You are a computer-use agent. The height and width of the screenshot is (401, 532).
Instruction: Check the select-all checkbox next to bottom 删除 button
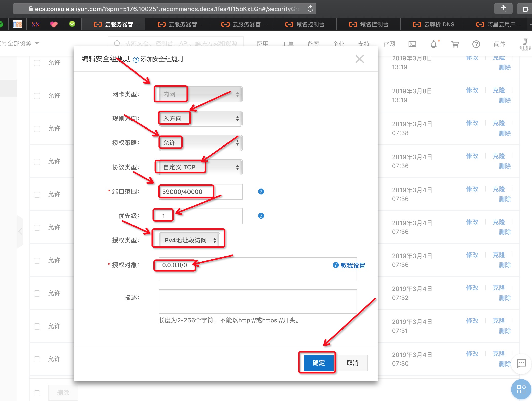tap(37, 393)
